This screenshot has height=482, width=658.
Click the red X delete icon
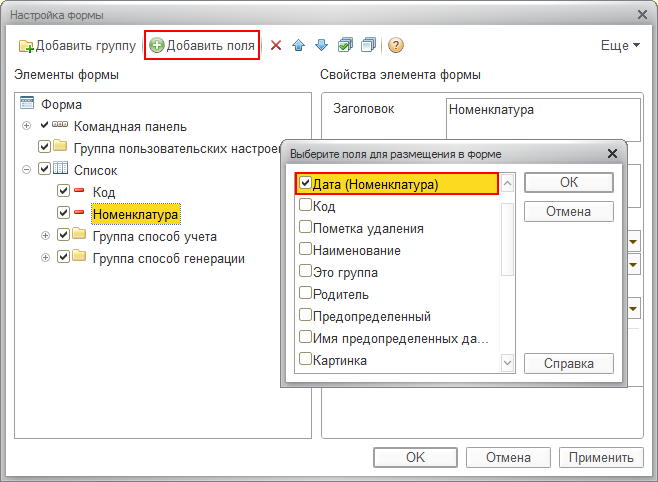pyautogui.click(x=276, y=45)
